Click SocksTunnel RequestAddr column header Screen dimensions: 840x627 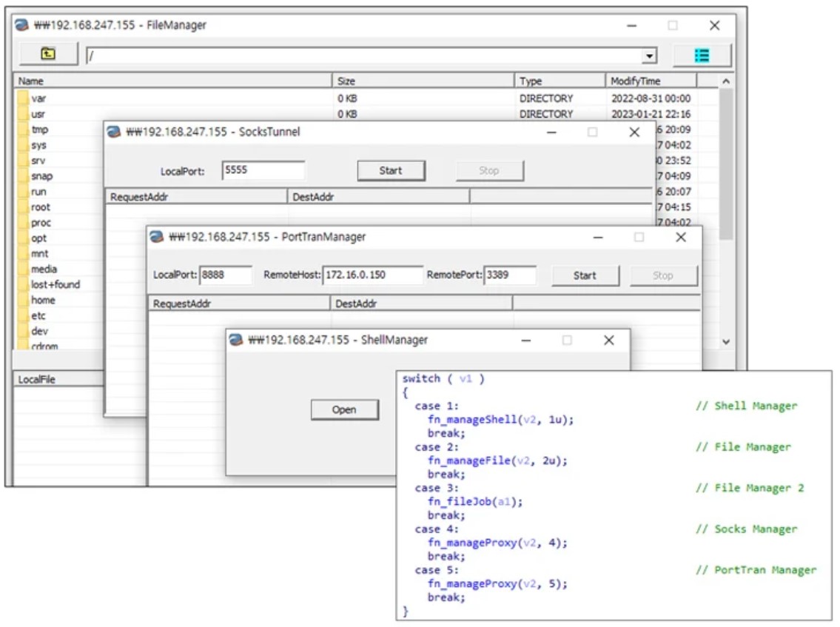(196, 197)
